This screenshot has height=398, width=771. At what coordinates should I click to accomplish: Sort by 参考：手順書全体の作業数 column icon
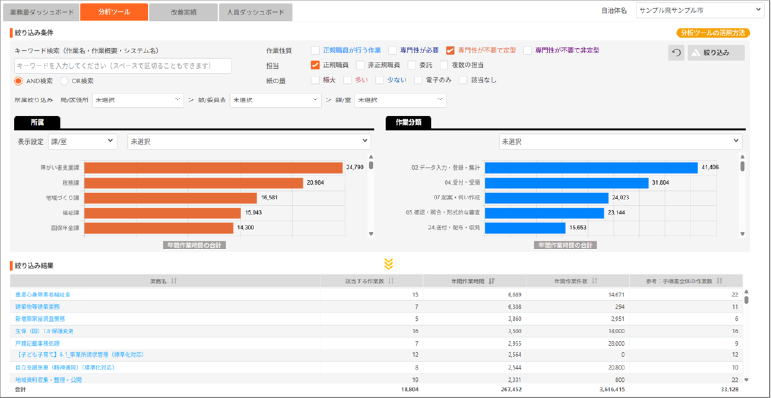click(719, 280)
